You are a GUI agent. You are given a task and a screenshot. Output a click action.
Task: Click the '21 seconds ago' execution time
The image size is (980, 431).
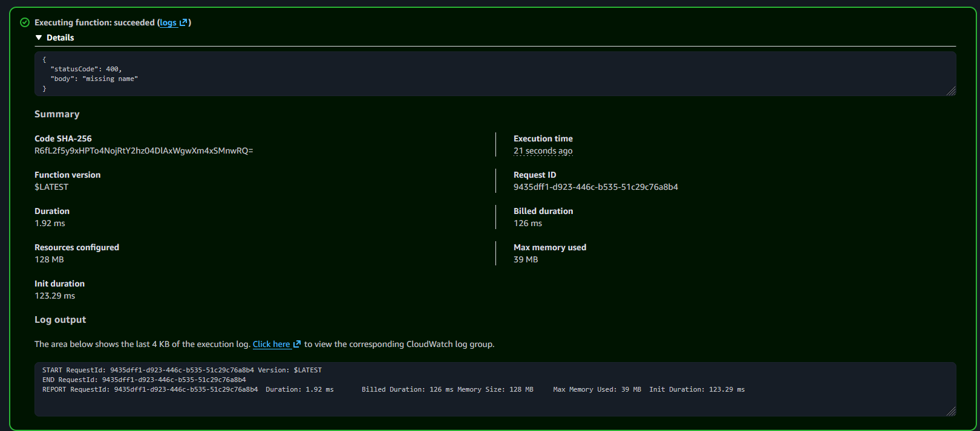click(x=543, y=151)
